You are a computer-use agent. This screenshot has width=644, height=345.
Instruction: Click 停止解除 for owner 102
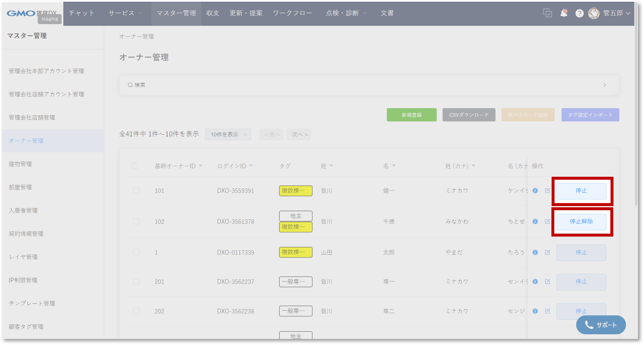pos(581,222)
